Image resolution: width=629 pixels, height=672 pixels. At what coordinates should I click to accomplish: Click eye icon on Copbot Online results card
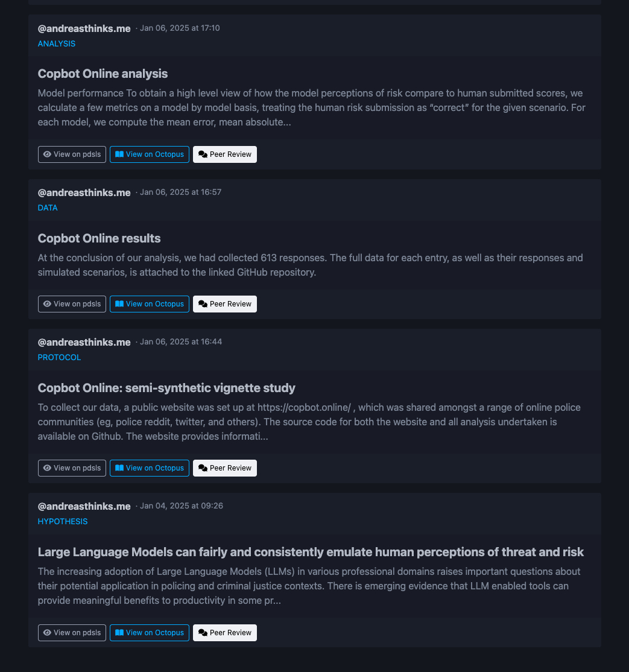47,304
